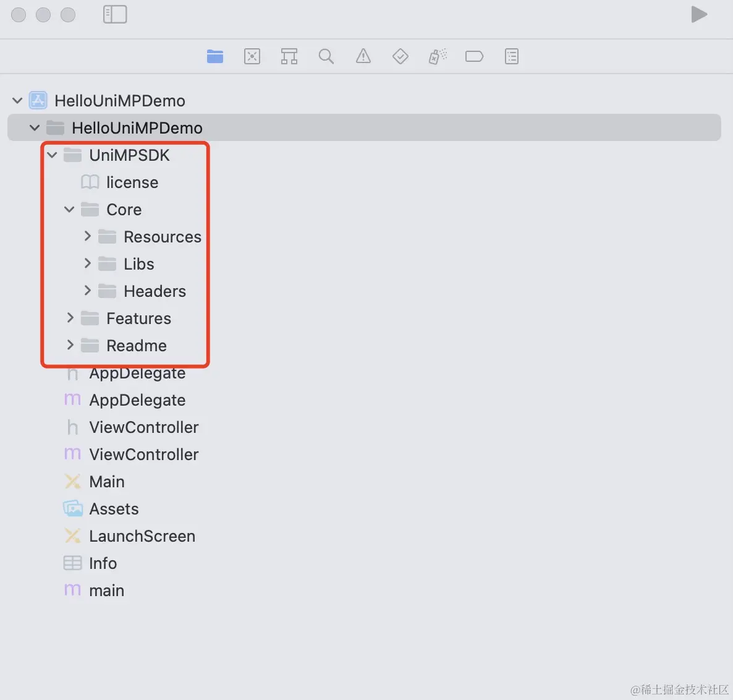Open the Breakpoint navigator tab
This screenshot has width=733, height=700.
[475, 56]
